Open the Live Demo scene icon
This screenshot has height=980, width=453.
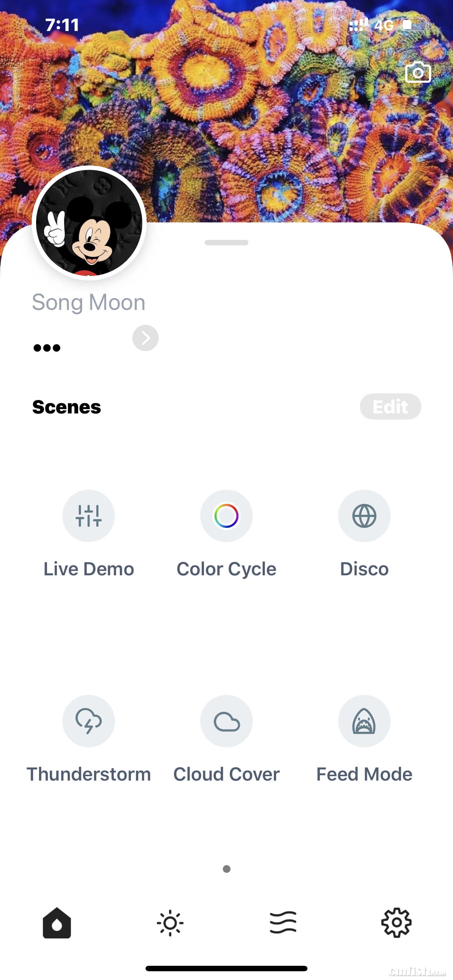(88, 516)
